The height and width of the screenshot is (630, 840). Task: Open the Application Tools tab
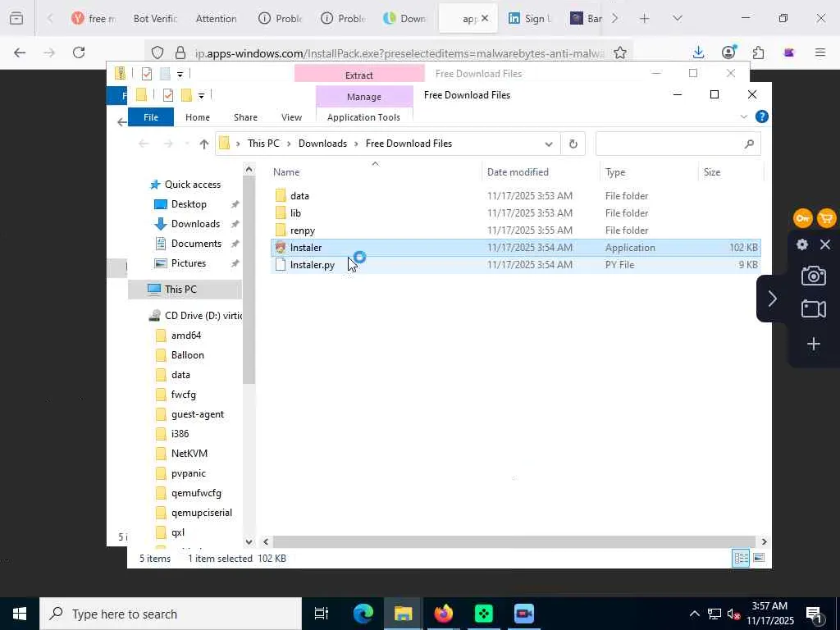363,117
